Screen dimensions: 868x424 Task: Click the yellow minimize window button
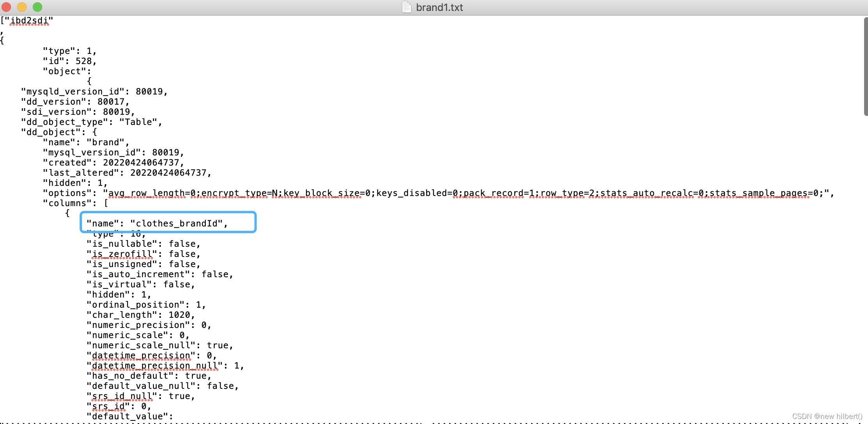pos(22,7)
